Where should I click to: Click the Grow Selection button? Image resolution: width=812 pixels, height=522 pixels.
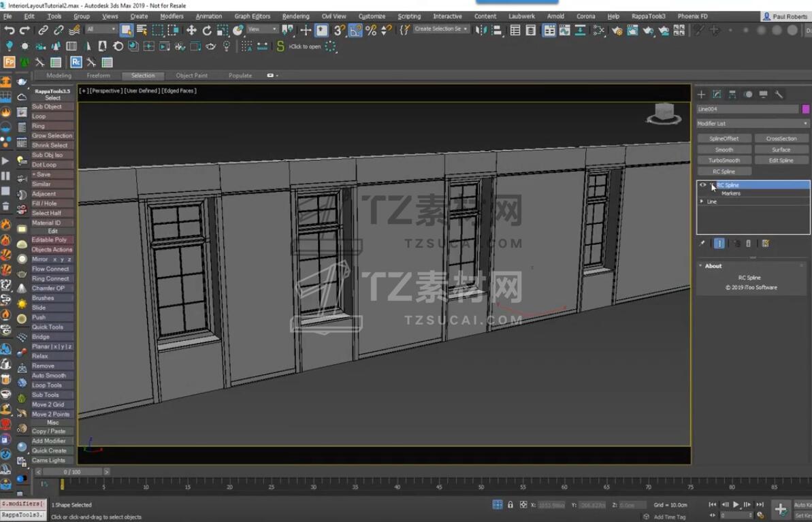point(52,135)
